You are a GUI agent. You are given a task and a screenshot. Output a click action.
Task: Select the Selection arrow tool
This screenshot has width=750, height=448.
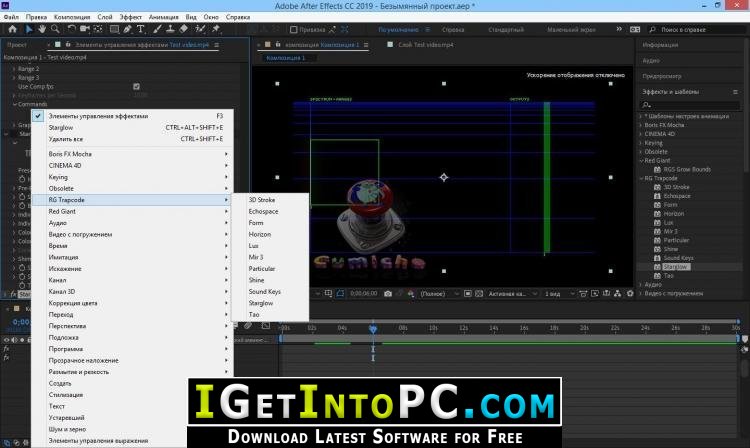(x=29, y=29)
